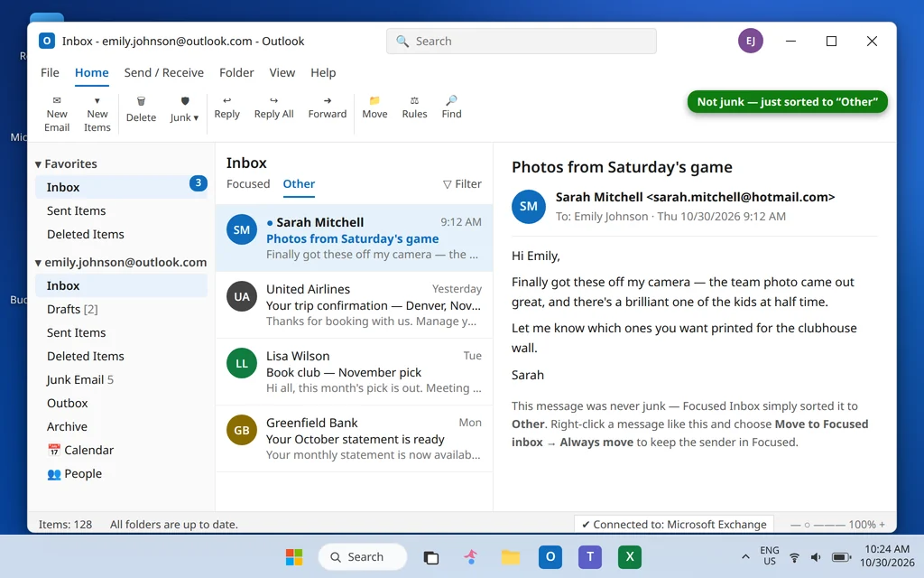Viewport: 924px width, 578px height.
Task: Open the Help tab
Action: [x=323, y=72]
